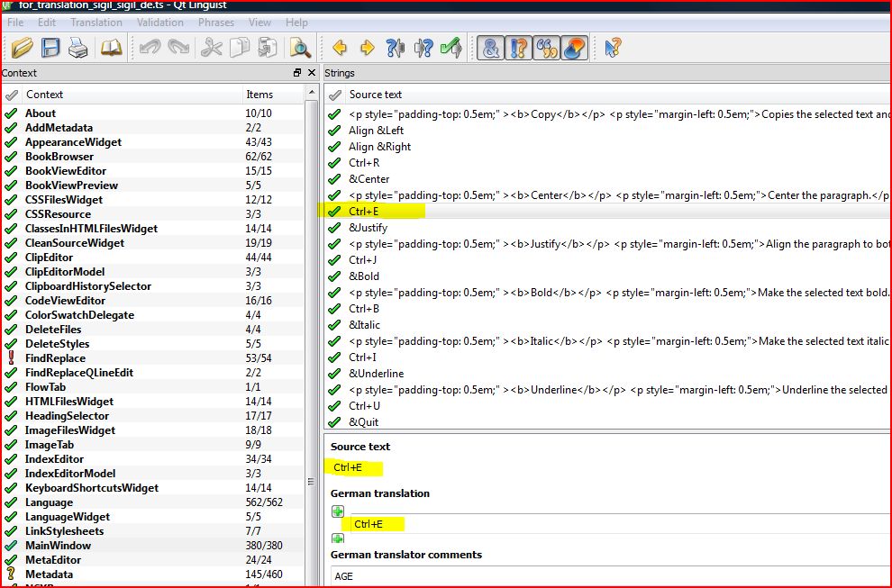Select the ClipEditor context row

153,257
